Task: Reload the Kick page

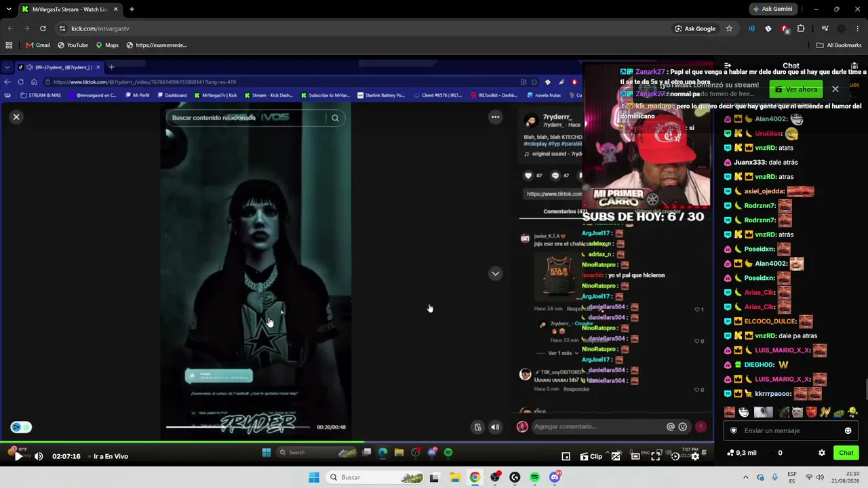Action: (x=43, y=28)
